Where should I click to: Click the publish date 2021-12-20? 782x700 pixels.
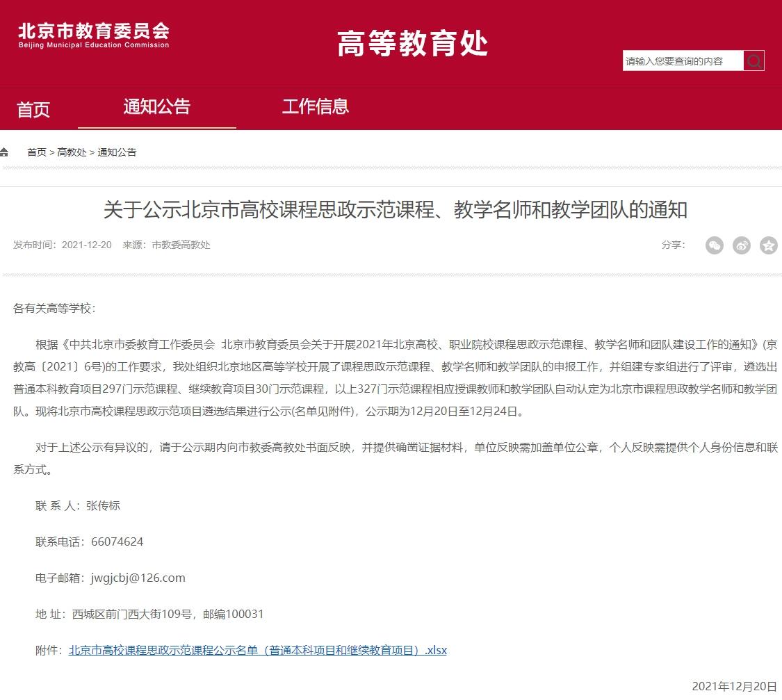coord(86,245)
